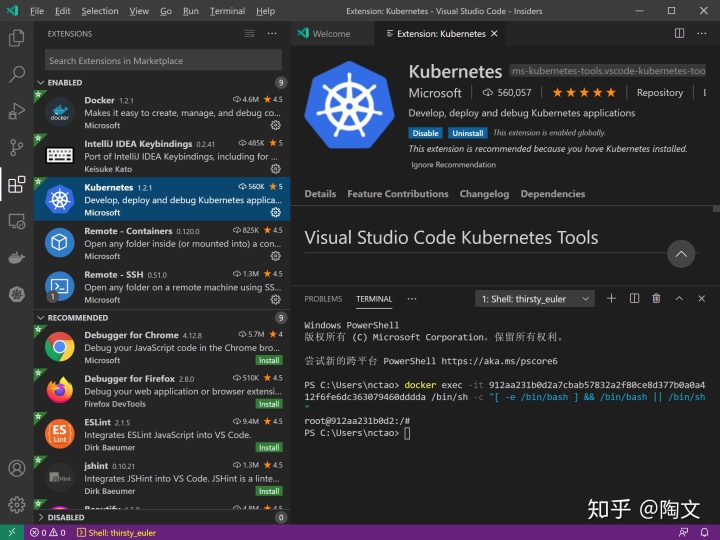This screenshot has height=540, width=720.
Task: Close the terminal panel
Action: 702,298
